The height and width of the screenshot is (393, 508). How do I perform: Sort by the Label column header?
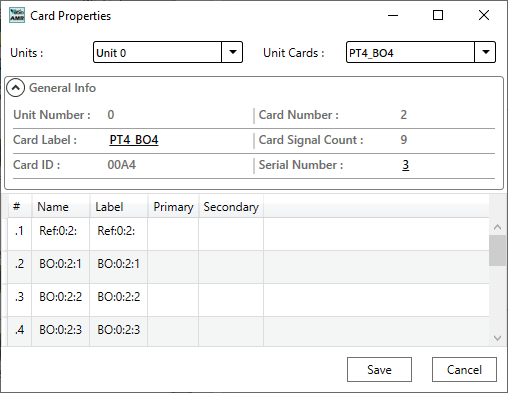pos(119,207)
